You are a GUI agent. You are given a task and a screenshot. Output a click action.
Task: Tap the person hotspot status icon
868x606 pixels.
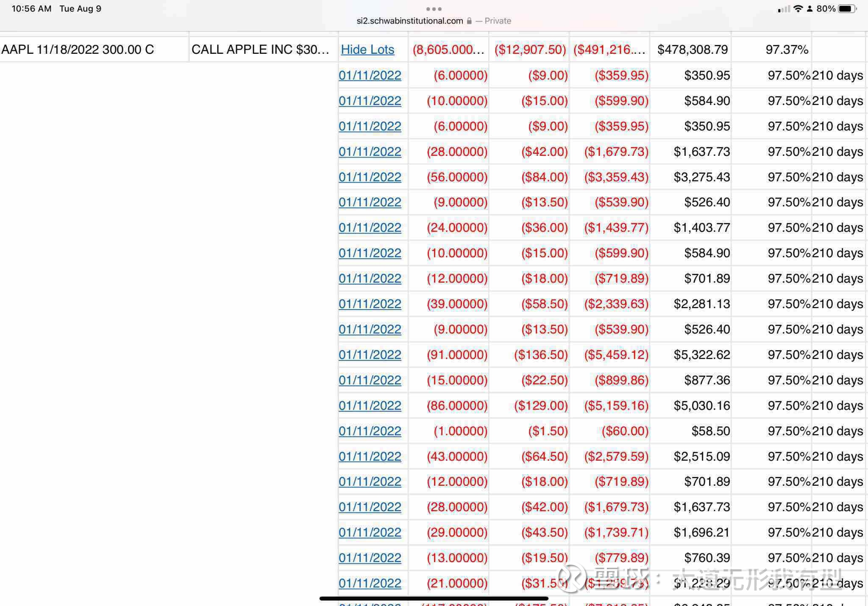810,8
